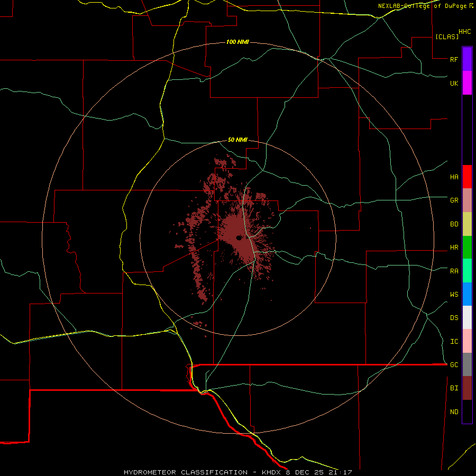Click the HHC product label
Image resolution: width=476 pixels, height=476 pixels.
point(464,32)
